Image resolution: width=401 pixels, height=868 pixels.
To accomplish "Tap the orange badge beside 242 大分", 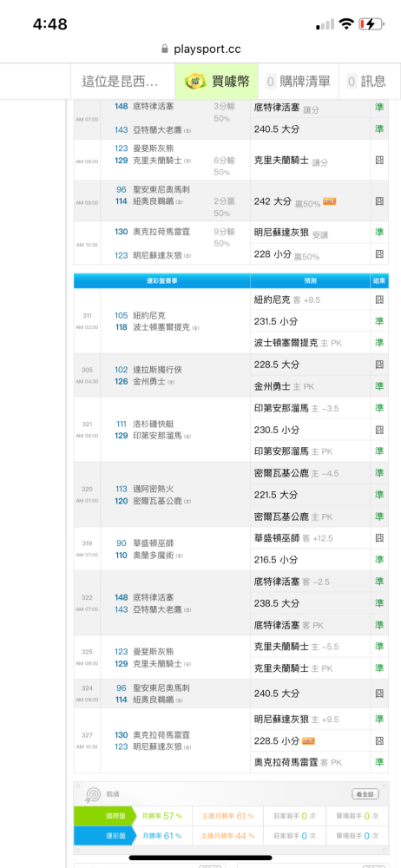I will coord(330,201).
